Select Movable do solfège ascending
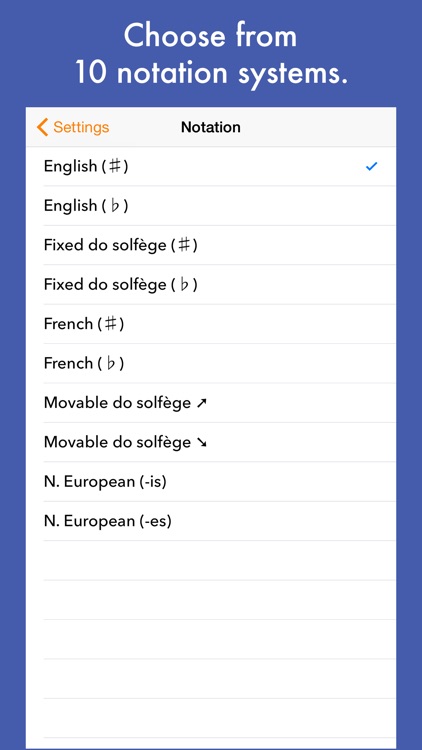The image size is (422, 750). (211, 403)
